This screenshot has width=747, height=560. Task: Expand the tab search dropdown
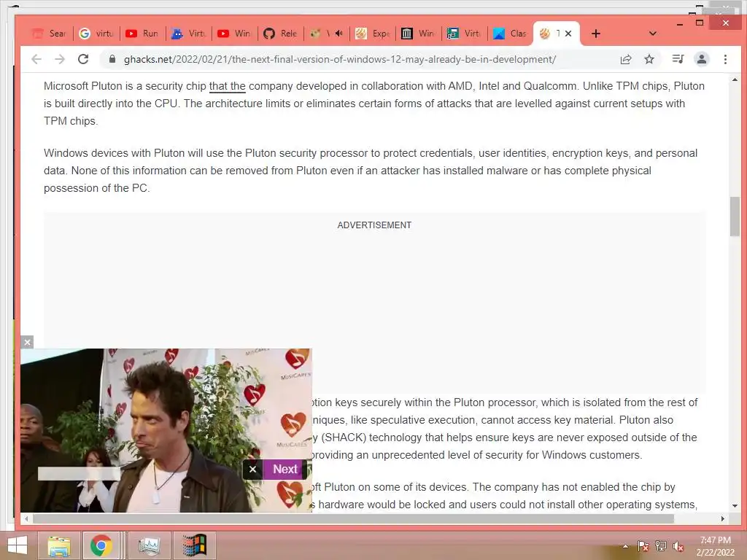click(x=653, y=34)
